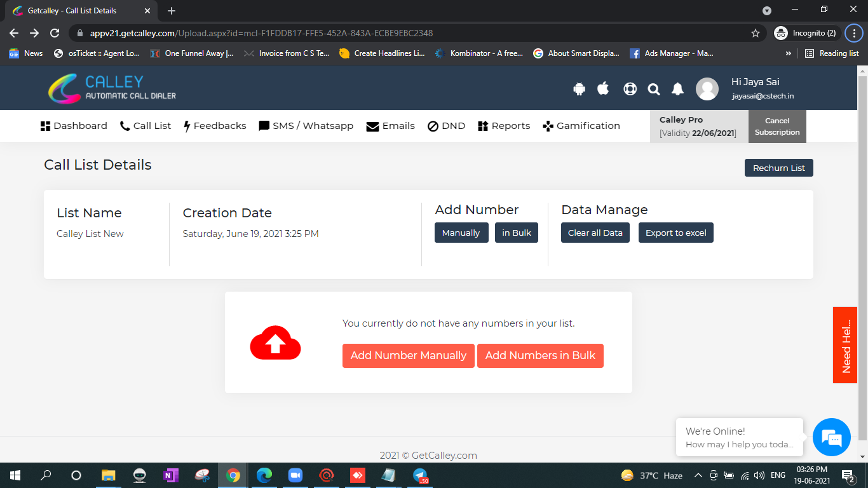
Task: Open the support lifebuoy icon
Action: click(x=630, y=89)
